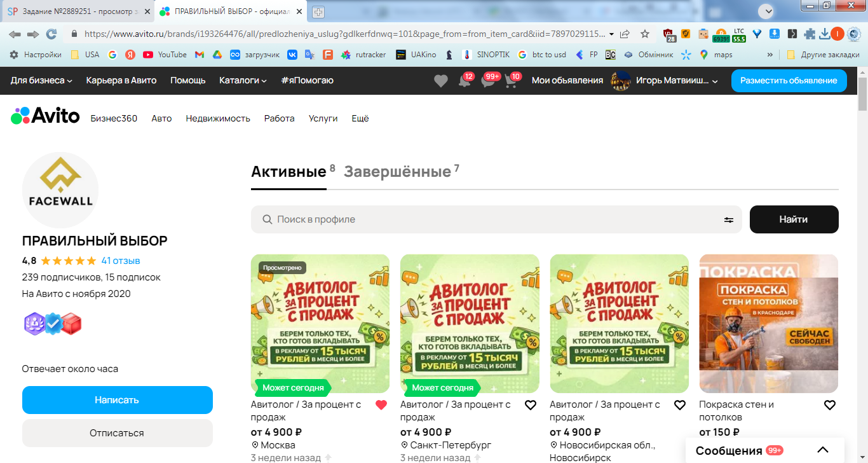This screenshot has width=868, height=463.
Task: Expand the Сообщения panel chevron
Action: pyautogui.click(x=823, y=450)
